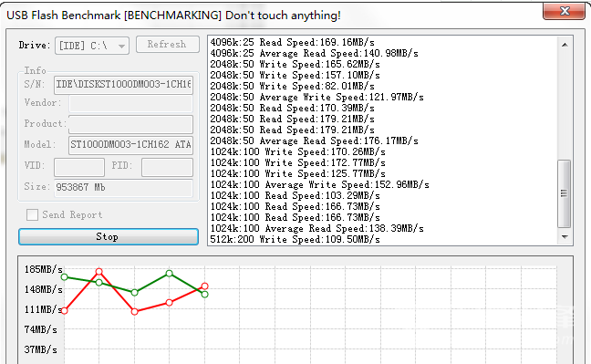Stop the running benchmark
Screen dimensions: 591x364
(x=109, y=236)
